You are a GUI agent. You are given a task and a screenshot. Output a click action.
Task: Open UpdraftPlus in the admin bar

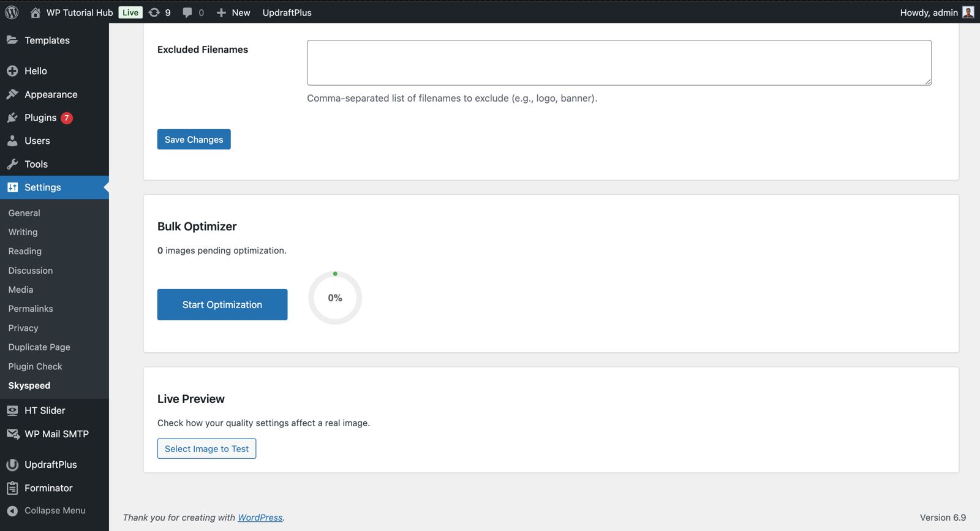[x=287, y=12]
